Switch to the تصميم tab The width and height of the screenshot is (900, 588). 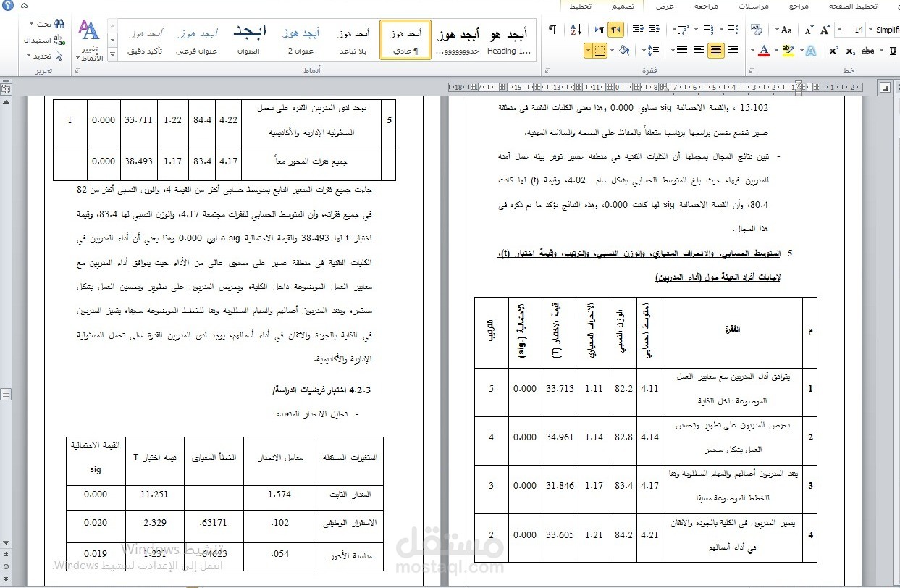tap(623, 6)
